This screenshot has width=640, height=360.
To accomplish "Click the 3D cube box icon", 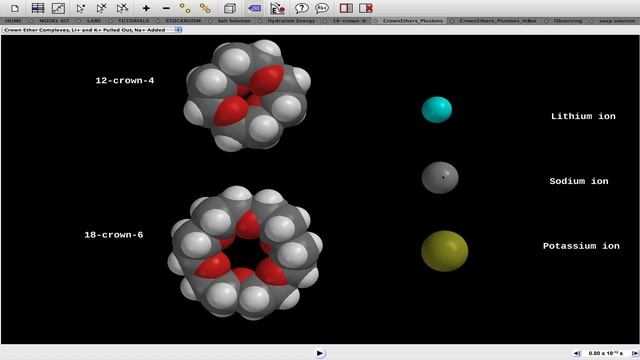I will pos(230,8).
